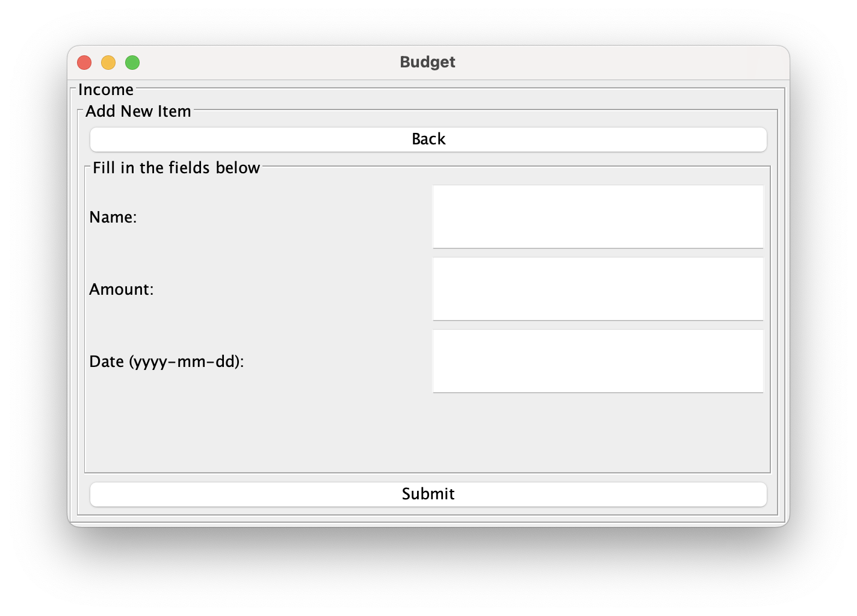Select the Name text box to focus it

tap(598, 217)
